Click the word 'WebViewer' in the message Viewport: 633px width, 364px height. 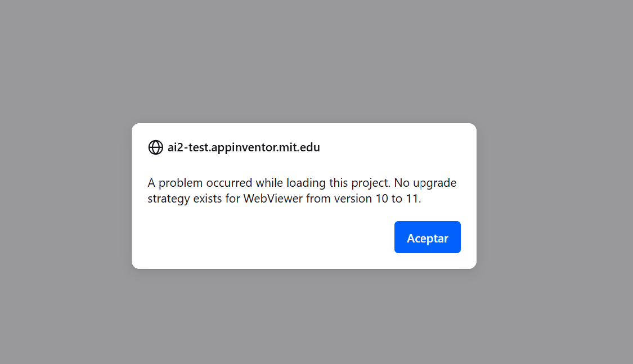point(273,199)
